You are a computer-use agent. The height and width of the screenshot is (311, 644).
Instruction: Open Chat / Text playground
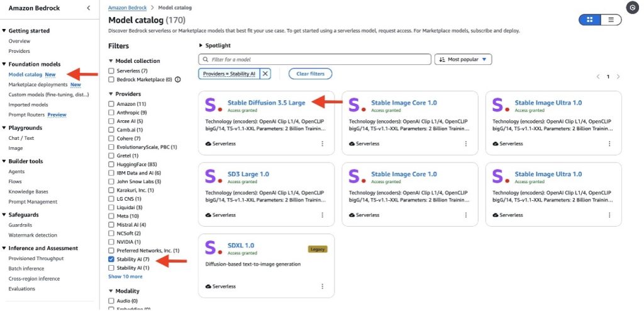pyautogui.click(x=21, y=139)
